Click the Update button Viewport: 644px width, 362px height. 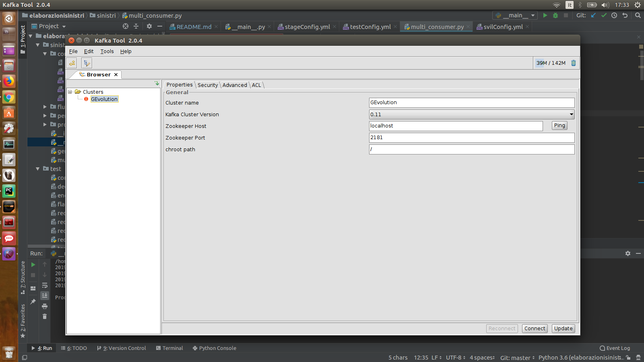tap(563, 329)
